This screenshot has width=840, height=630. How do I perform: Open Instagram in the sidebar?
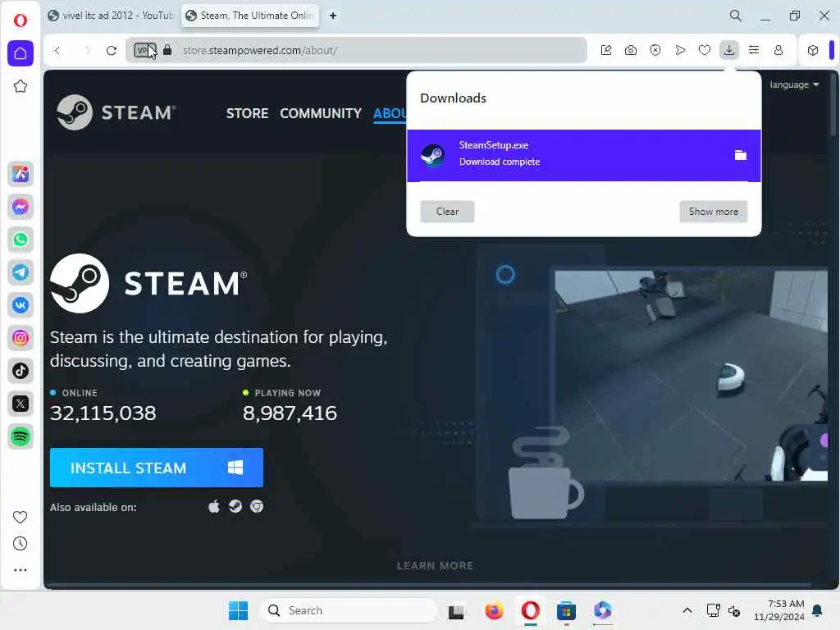(x=21, y=338)
